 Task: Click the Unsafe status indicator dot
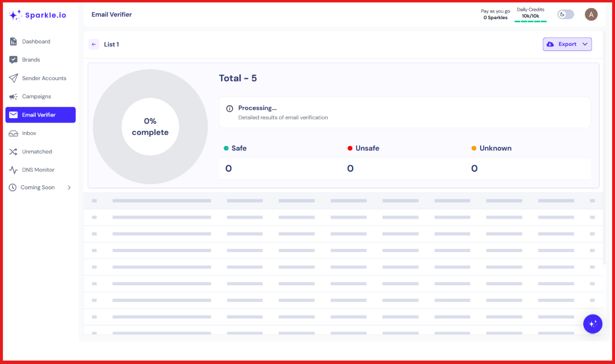tap(350, 148)
